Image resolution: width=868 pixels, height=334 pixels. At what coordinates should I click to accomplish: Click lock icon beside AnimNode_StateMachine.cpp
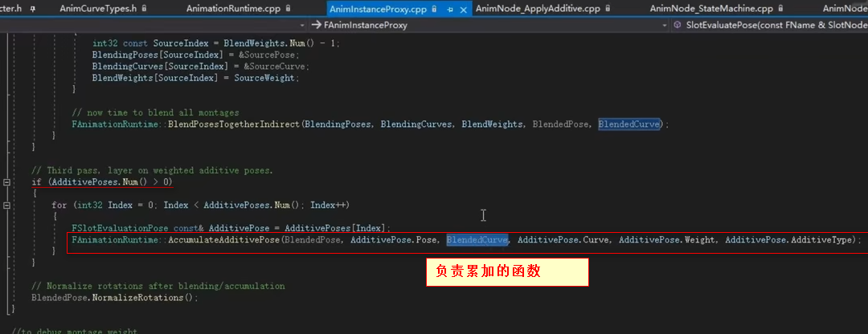click(x=780, y=9)
